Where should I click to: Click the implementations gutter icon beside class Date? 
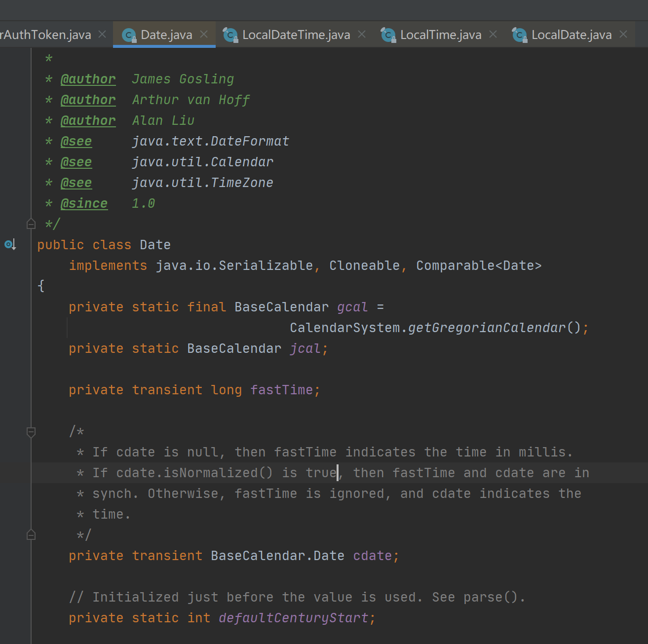click(x=10, y=244)
